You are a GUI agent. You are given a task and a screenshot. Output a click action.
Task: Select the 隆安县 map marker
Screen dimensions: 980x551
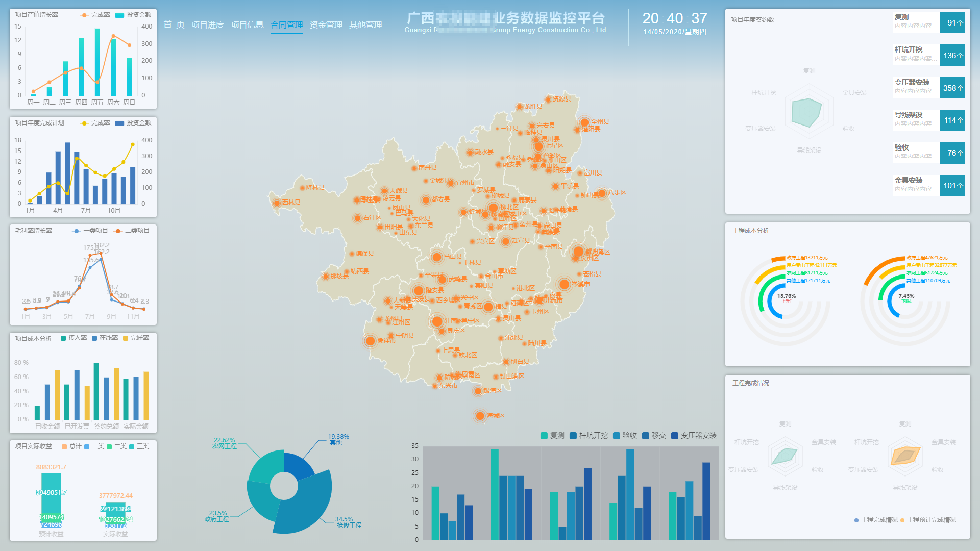tap(419, 291)
